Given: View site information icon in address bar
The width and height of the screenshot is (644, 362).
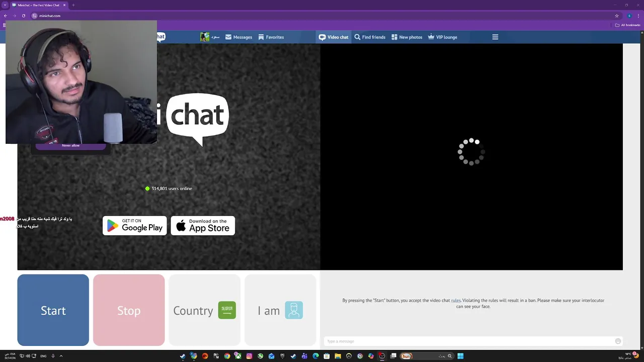Looking at the screenshot, I should point(35,16).
